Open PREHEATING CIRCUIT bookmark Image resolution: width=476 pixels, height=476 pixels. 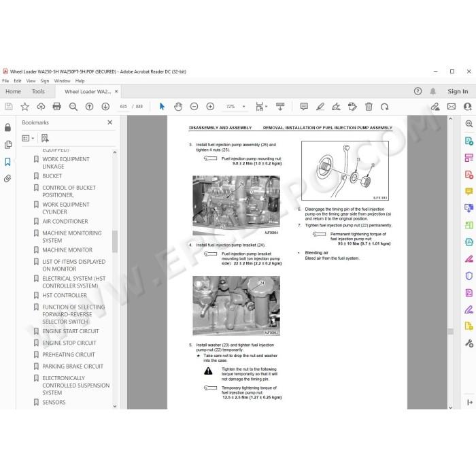point(68,354)
